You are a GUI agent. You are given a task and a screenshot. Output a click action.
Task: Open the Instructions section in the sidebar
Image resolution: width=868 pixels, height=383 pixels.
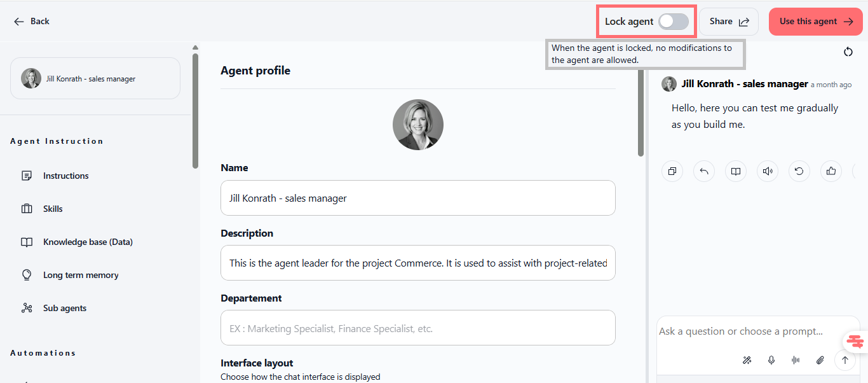[65, 176]
